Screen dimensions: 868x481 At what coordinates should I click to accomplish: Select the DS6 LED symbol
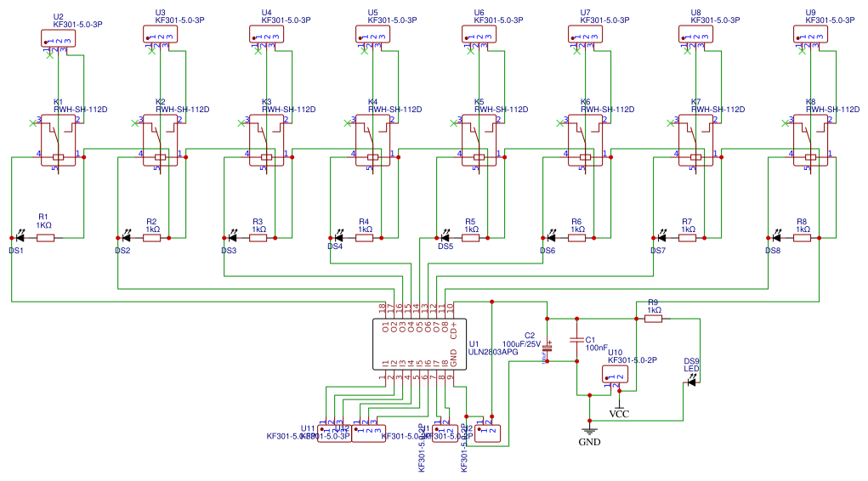pos(551,237)
